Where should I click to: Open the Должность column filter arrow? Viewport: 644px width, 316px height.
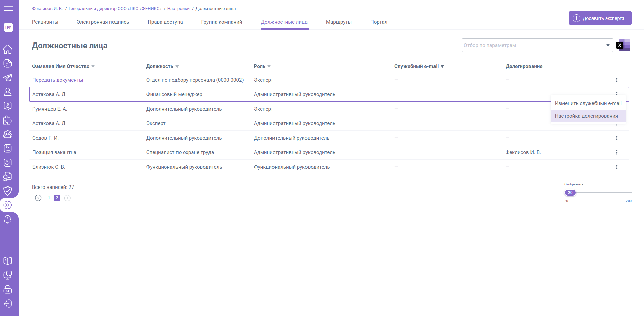[x=177, y=66]
